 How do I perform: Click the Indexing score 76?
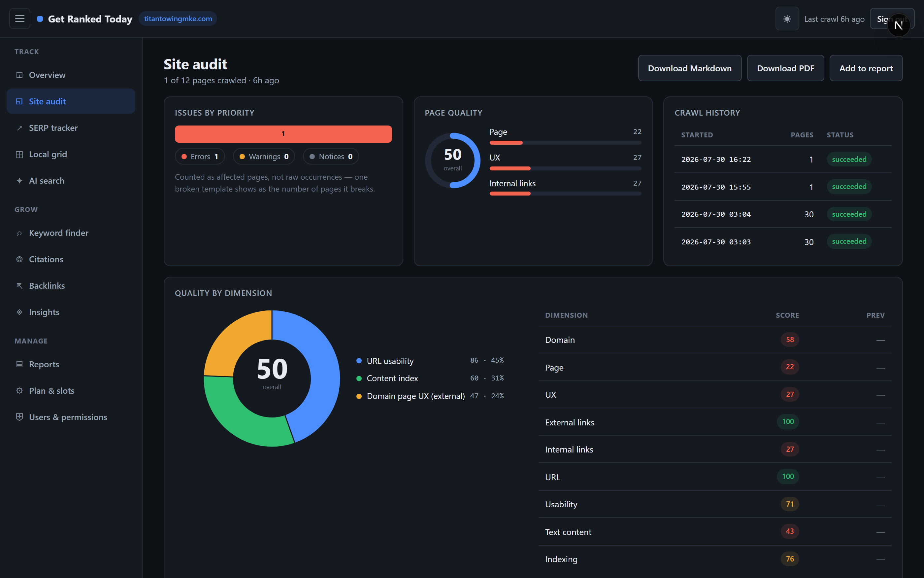(790, 559)
